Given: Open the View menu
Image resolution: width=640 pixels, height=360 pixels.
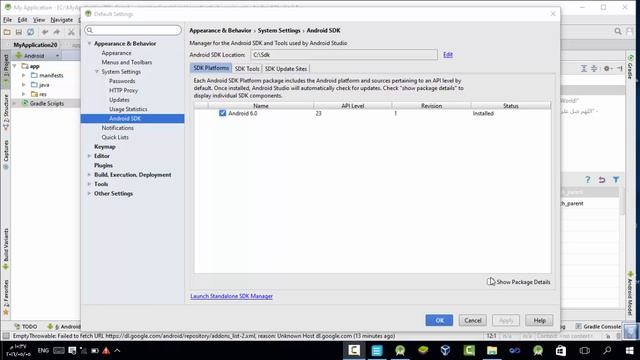Looking at the screenshot, I should 39,20.
